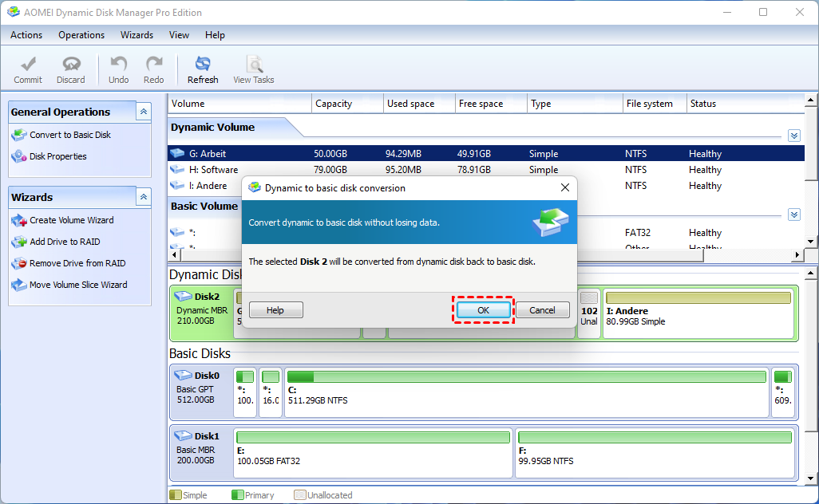Select the H: Software volume row
Screen dimensions: 819x504
tap(486, 170)
